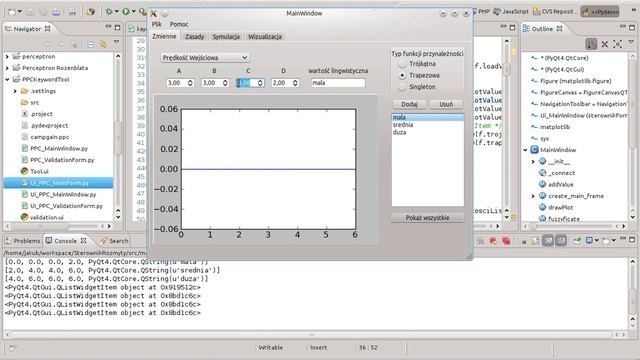Open PPC_MainWindow.py in Navigator
This screenshot has width=640, height=360.
pos(59,149)
